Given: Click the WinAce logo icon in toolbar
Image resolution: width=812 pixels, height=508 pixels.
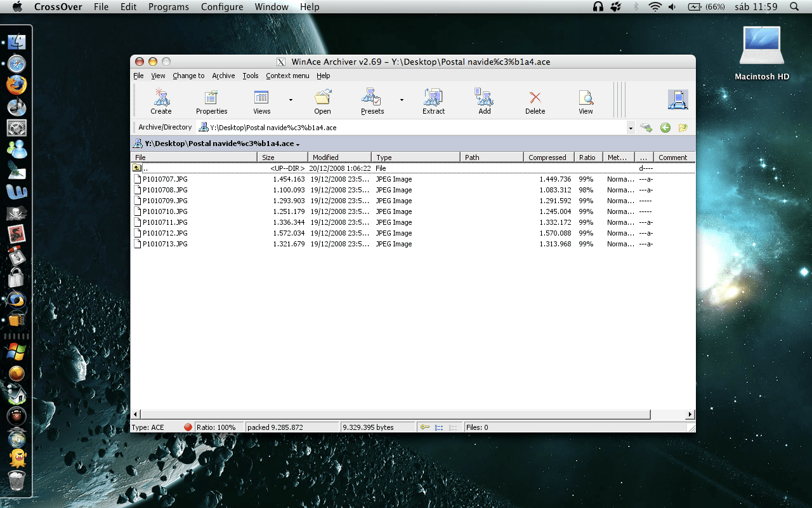Looking at the screenshot, I should pyautogui.click(x=678, y=100).
